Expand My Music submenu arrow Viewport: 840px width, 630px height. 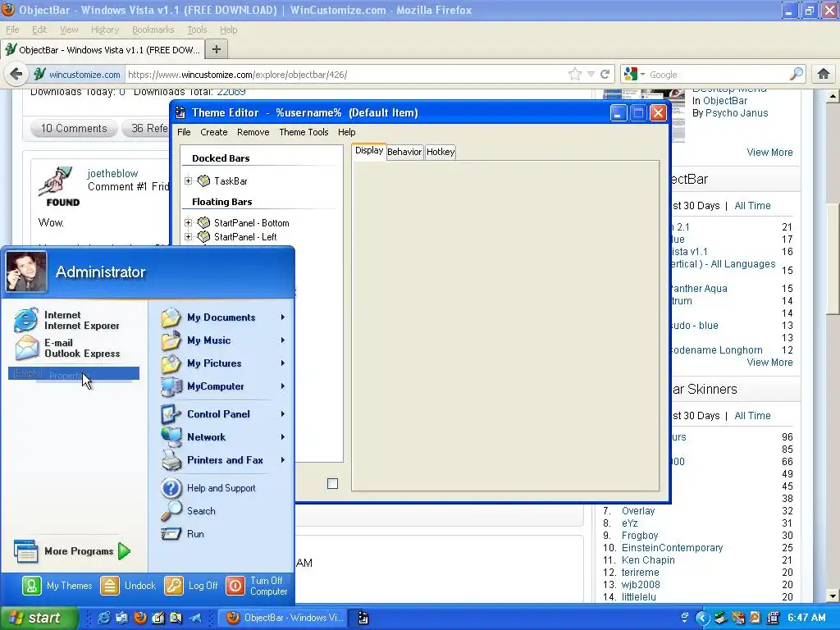[x=282, y=340]
